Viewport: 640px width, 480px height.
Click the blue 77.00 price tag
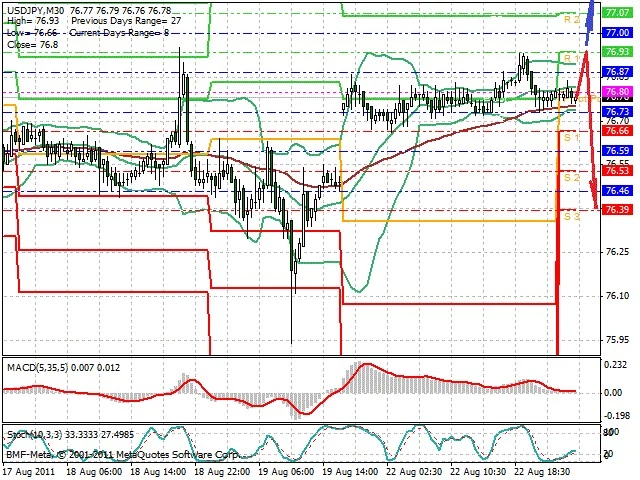[x=618, y=33]
